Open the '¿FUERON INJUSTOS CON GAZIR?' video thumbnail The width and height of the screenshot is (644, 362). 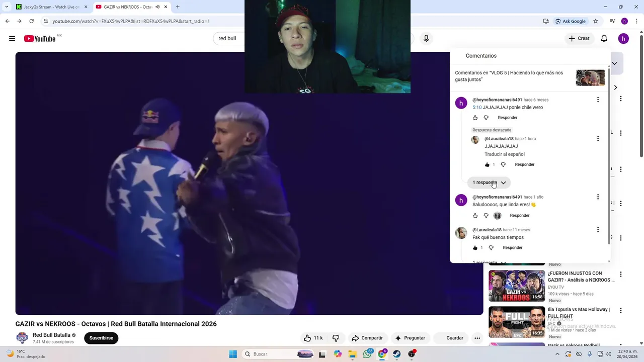click(x=517, y=286)
